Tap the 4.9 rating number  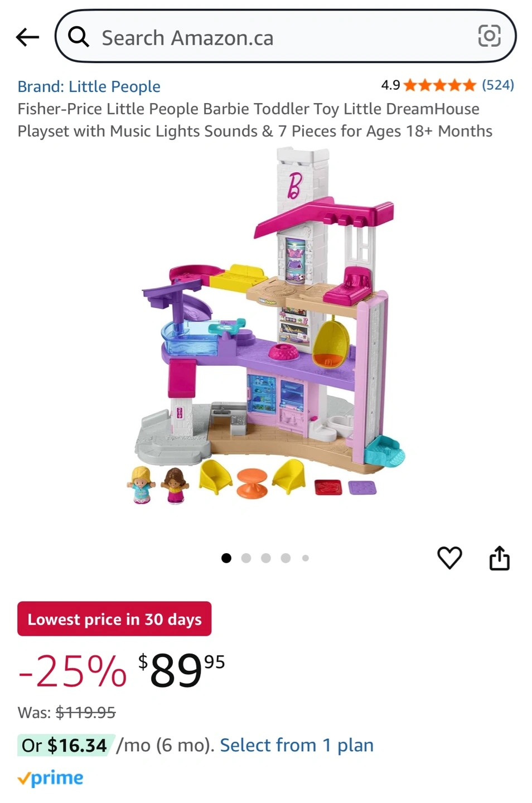390,85
